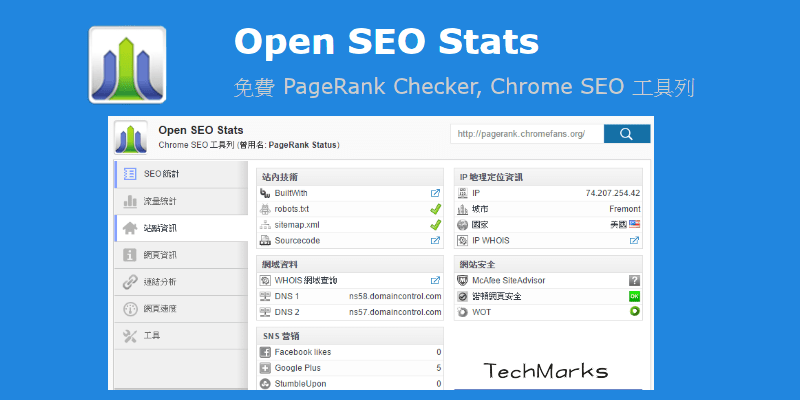Click the Facebook likes row
Viewport: 800px width, 400px height.
pos(350,352)
